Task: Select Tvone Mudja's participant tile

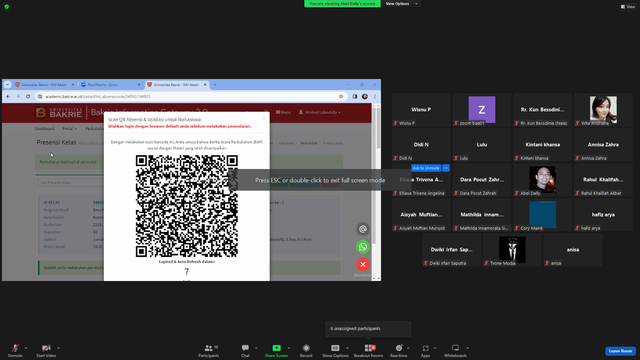Action: click(512, 250)
